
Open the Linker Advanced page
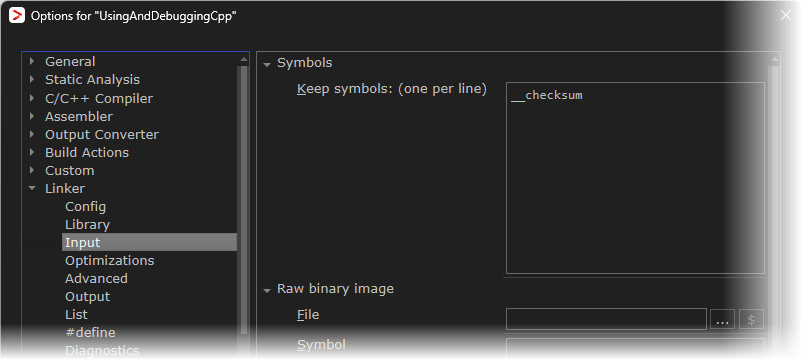coord(96,278)
